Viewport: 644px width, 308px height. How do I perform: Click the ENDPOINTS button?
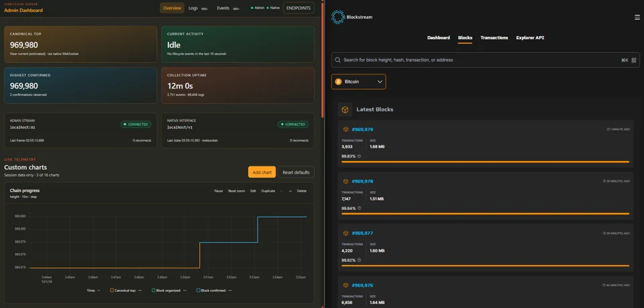tap(299, 8)
